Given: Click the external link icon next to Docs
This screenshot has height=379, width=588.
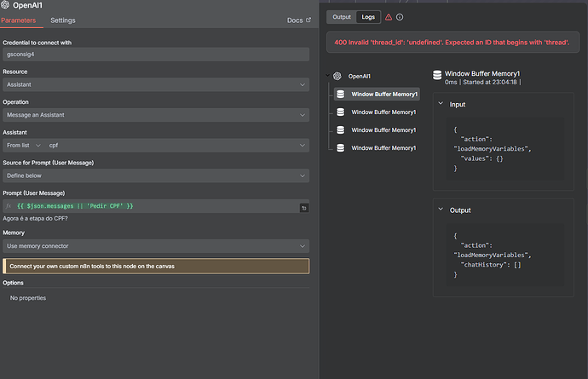Looking at the screenshot, I should click(x=308, y=20).
